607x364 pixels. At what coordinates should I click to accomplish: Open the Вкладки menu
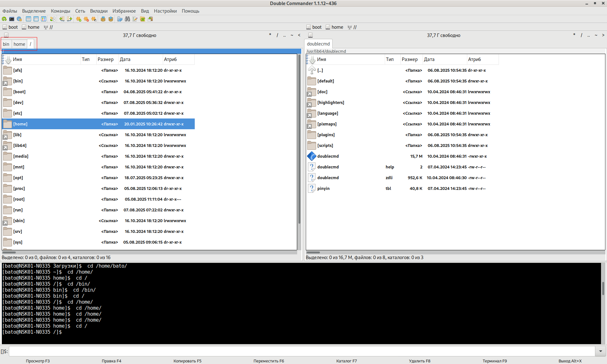tap(99, 11)
